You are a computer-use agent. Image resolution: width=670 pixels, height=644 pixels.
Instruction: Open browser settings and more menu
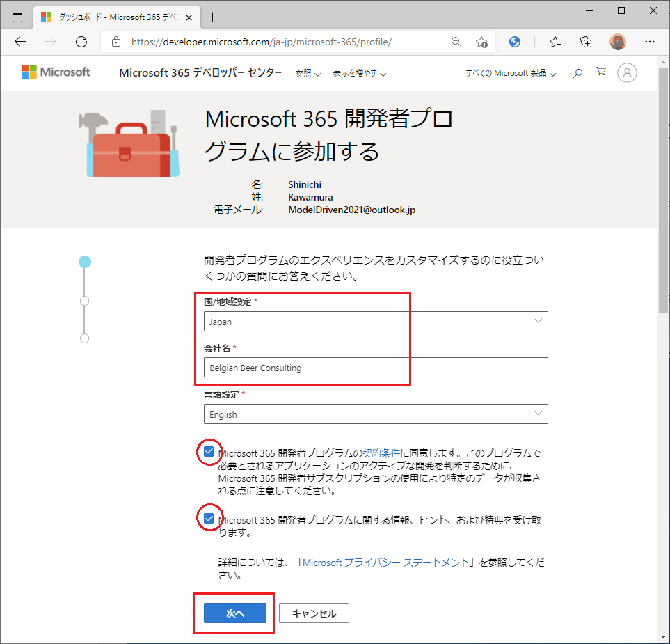[650, 42]
